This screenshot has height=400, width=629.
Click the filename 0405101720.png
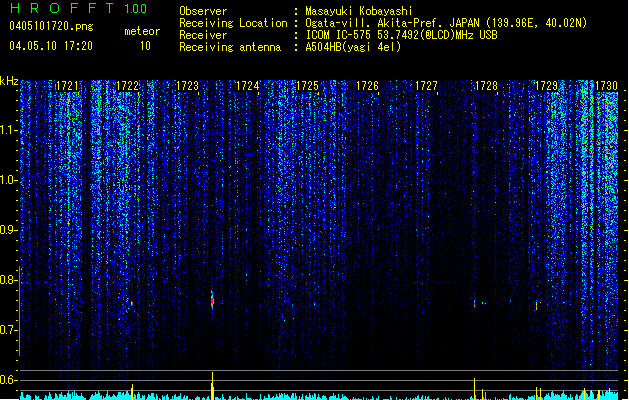click(x=51, y=27)
